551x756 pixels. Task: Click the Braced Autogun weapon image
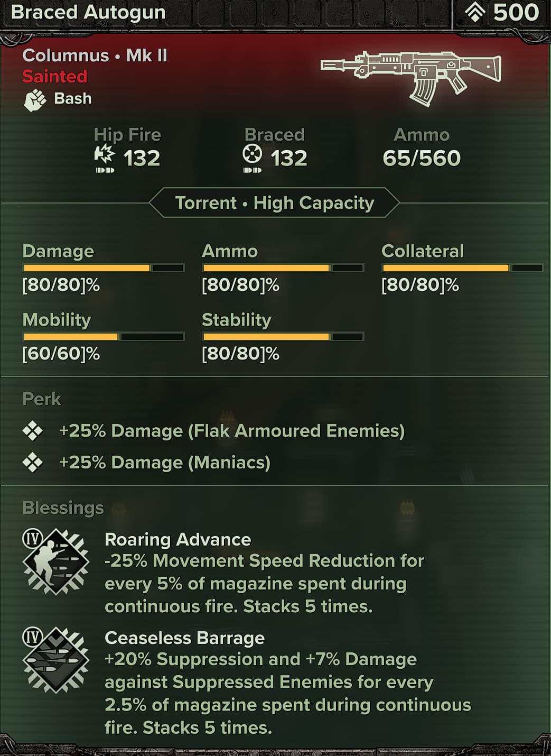click(x=411, y=77)
